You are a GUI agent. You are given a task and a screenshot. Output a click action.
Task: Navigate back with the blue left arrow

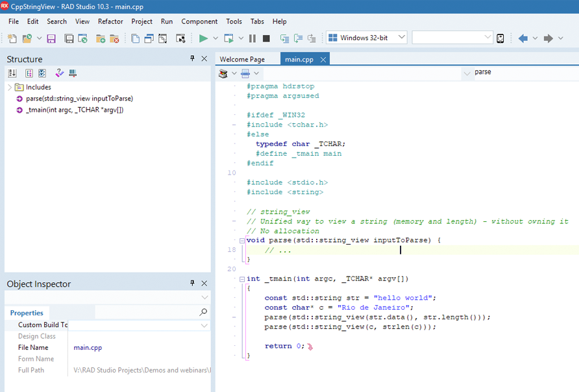click(523, 38)
